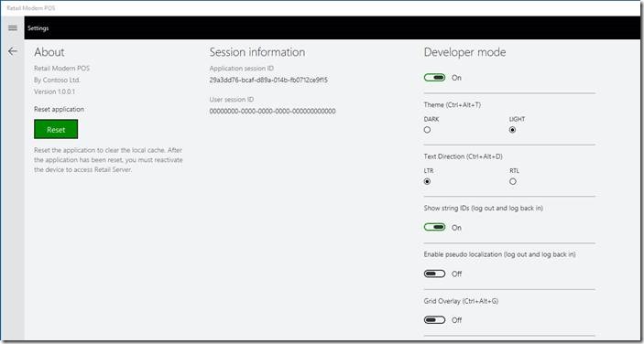Click the Application session ID value
Image resolution: width=644 pixels, height=344 pixels.
click(268, 80)
